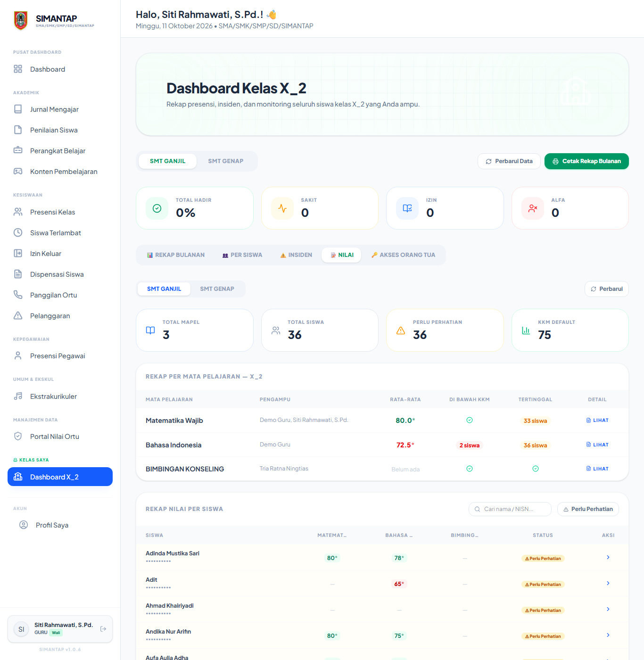644x660 pixels.
Task: Click the SI user avatar circle
Action: (x=21, y=629)
